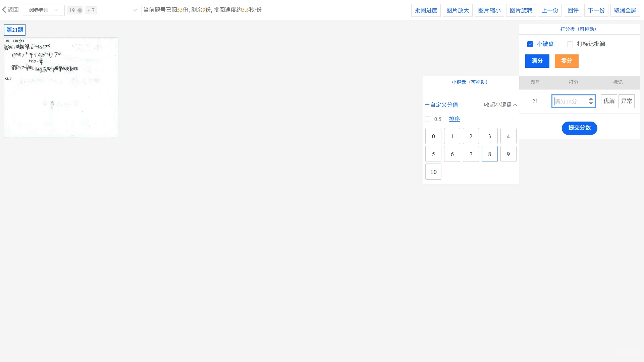Screen dimensions: 644x362
Task: Go to next paper via 下一份
Action: pos(596,10)
